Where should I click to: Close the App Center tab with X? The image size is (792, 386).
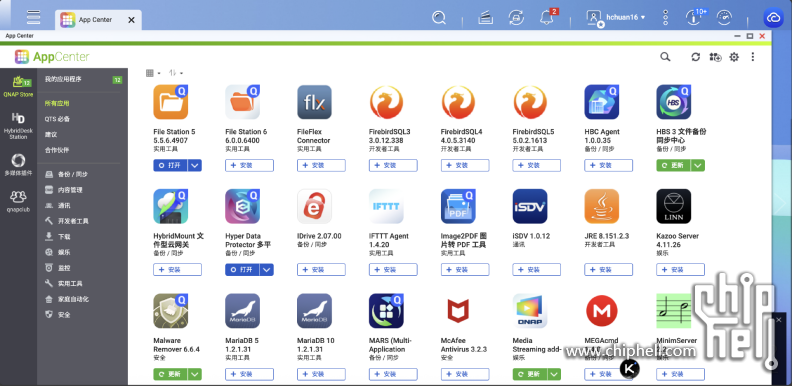131,20
